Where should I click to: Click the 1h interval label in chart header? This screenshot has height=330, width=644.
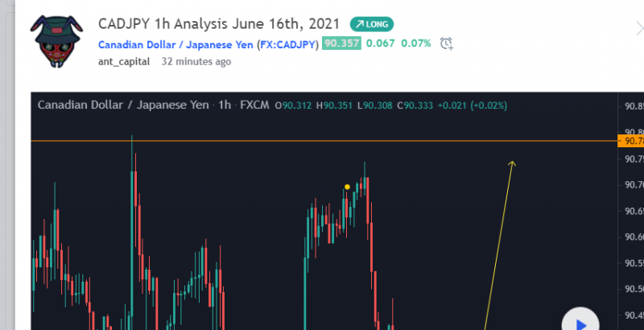pyautogui.click(x=225, y=105)
